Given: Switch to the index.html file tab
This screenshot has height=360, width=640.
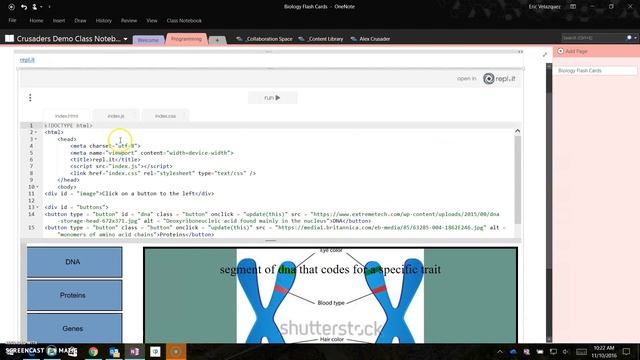Looking at the screenshot, I should (x=67, y=116).
